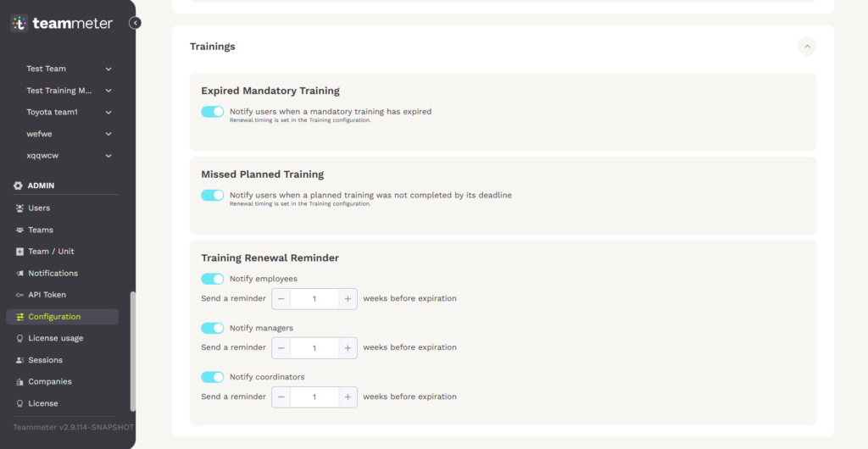This screenshot has width=868, height=449.
Task: Open License usage in admin menu
Action: pos(55,339)
